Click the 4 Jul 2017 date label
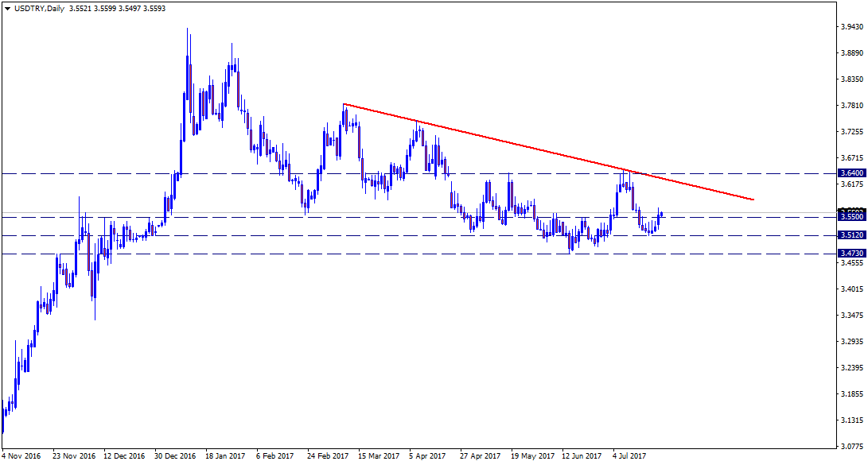The width and height of the screenshot is (868, 465). 630,456
